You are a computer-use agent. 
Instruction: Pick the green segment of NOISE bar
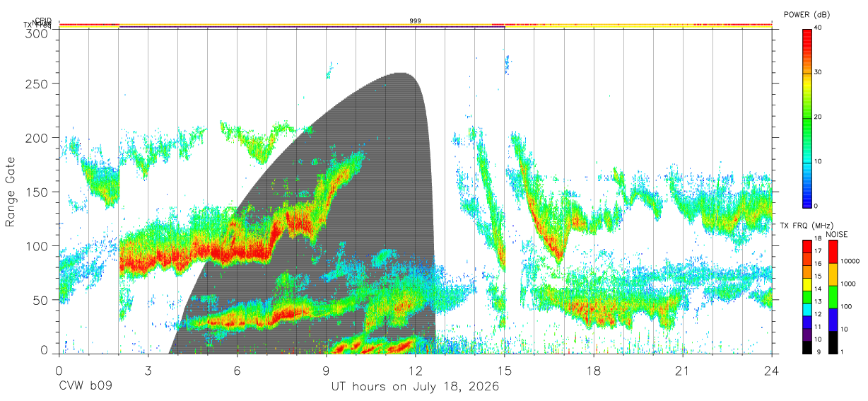click(x=833, y=297)
